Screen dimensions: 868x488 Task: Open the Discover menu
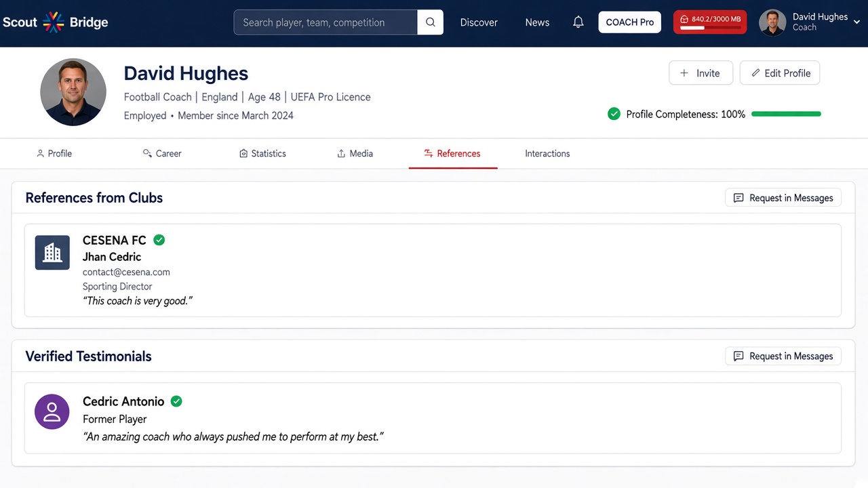click(479, 22)
